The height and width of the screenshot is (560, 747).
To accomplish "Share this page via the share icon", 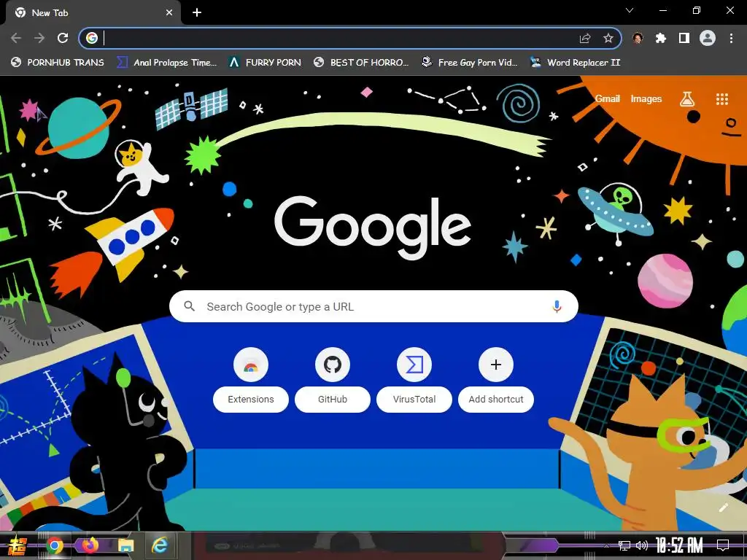I will pos(585,38).
